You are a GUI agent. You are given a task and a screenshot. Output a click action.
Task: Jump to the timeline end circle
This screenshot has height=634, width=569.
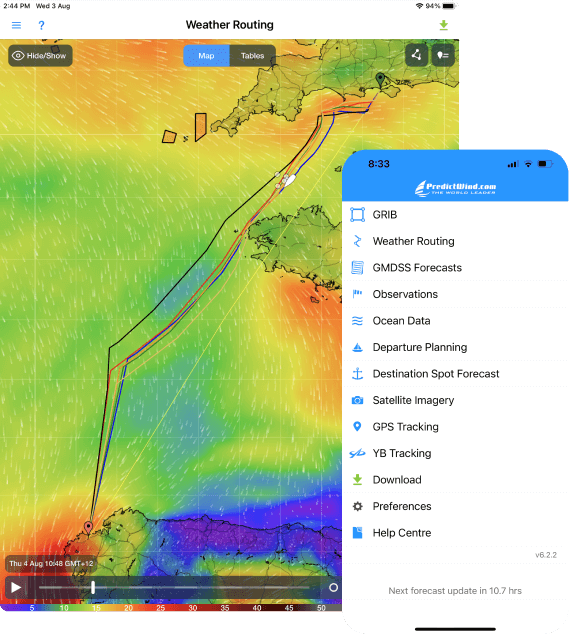coord(333,587)
